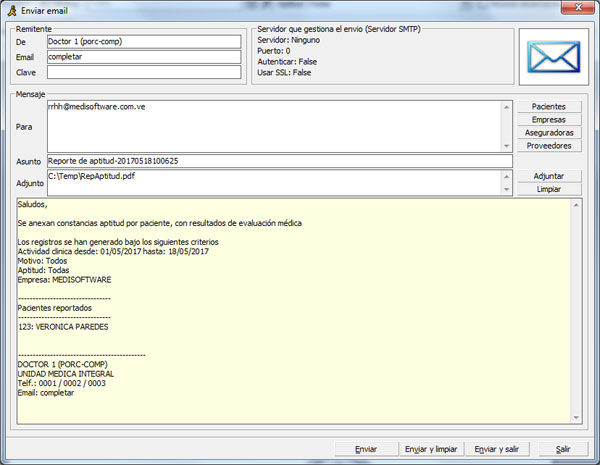Attach a file with Adjuntar
Image resolution: width=600 pixels, height=465 pixels.
[550, 176]
